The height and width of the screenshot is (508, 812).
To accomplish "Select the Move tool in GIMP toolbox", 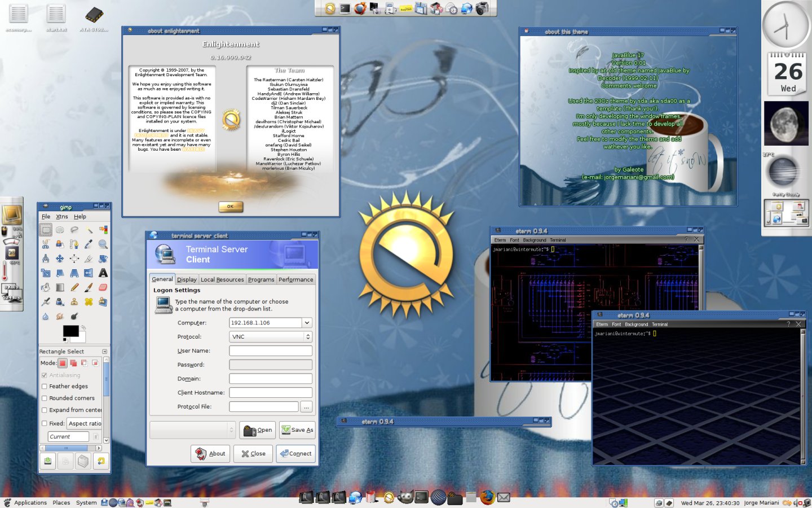I will click(60, 259).
